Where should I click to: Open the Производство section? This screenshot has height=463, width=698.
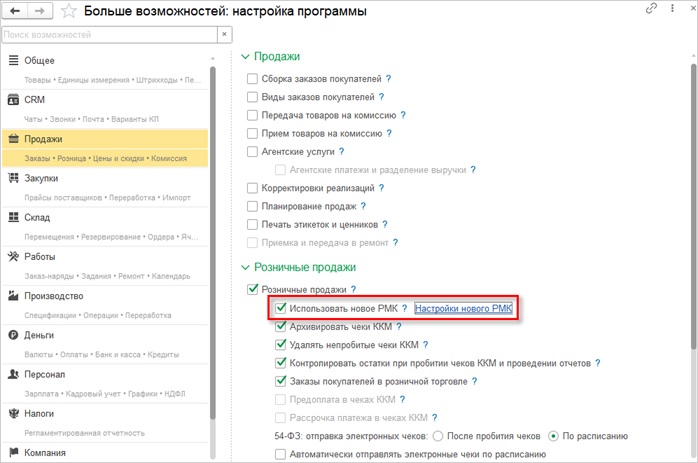[x=105, y=305]
